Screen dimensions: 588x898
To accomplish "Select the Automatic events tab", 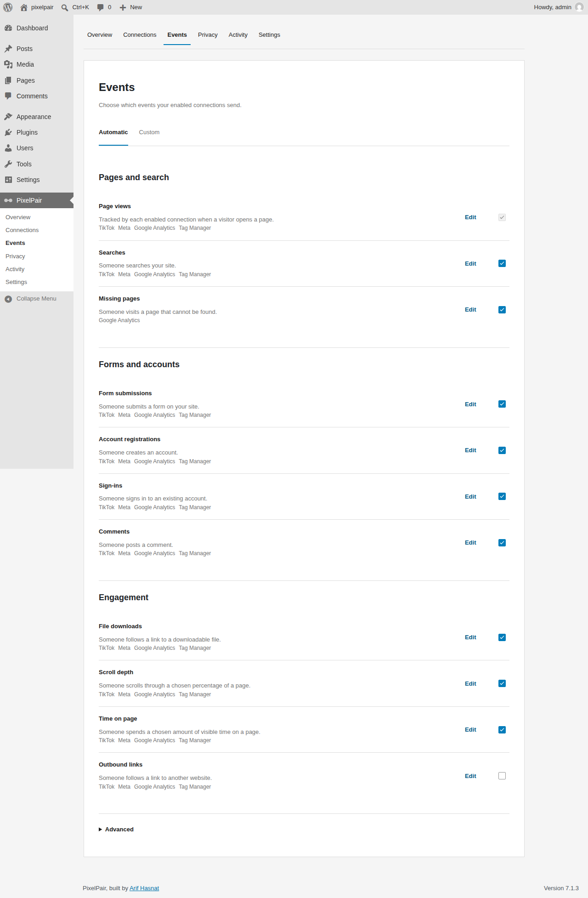I will pyautogui.click(x=113, y=132).
